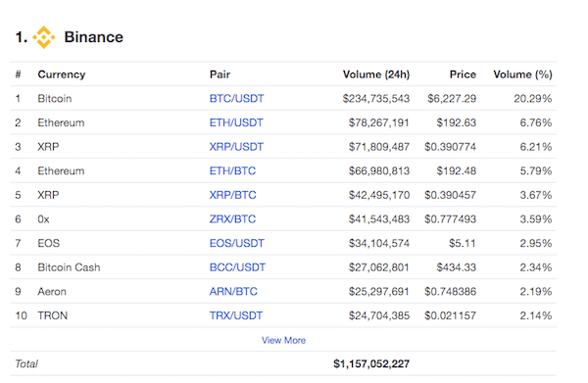The image size is (588, 383).
Task: Sort by the Price column header
Action: point(463,74)
